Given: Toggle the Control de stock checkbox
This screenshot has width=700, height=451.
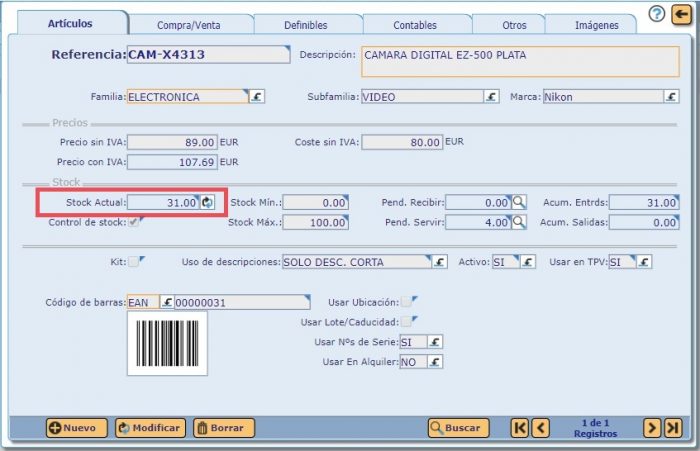Looking at the screenshot, I should tap(133, 222).
